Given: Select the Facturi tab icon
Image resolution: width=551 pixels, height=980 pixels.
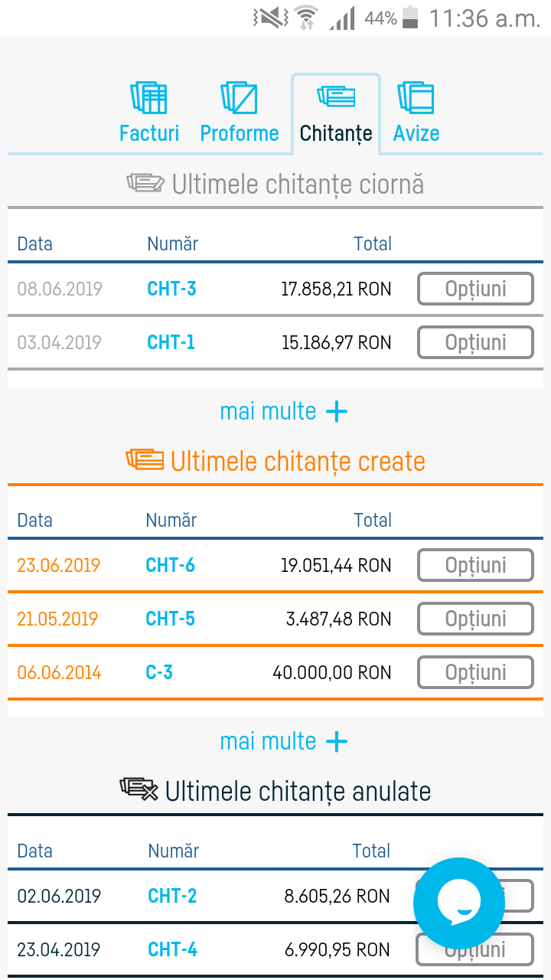Looking at the screenshot, I should tap(148, 98).
